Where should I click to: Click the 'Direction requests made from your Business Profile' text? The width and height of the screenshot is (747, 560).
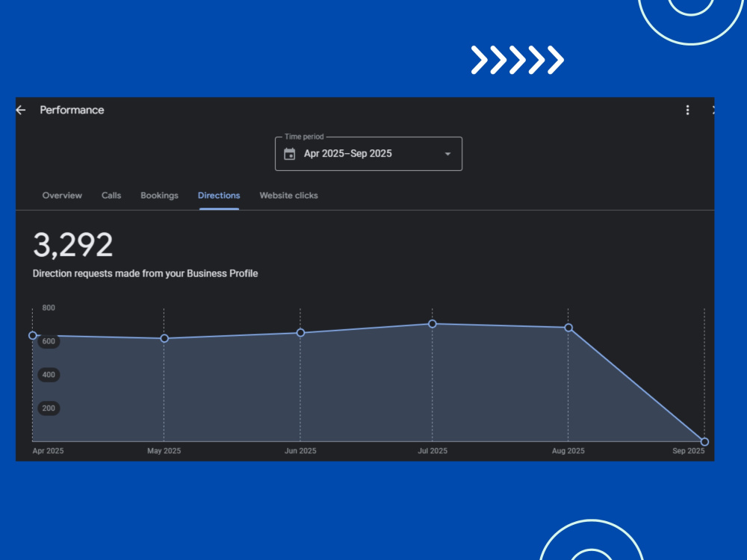(x=146, y=274)
